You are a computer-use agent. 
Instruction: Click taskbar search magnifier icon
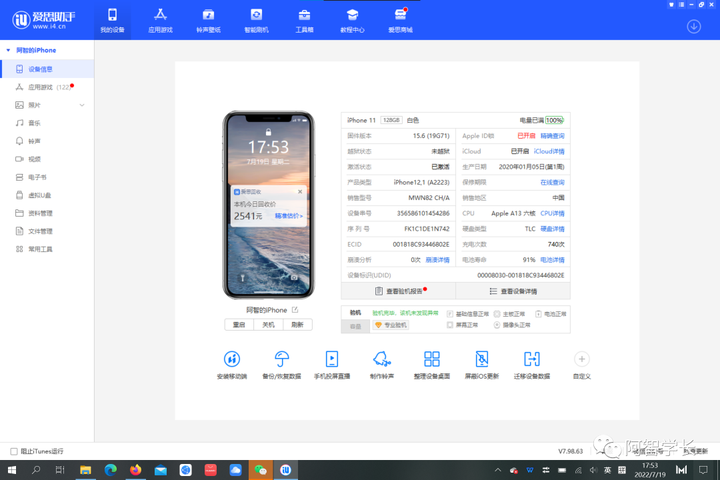point(36,470)
